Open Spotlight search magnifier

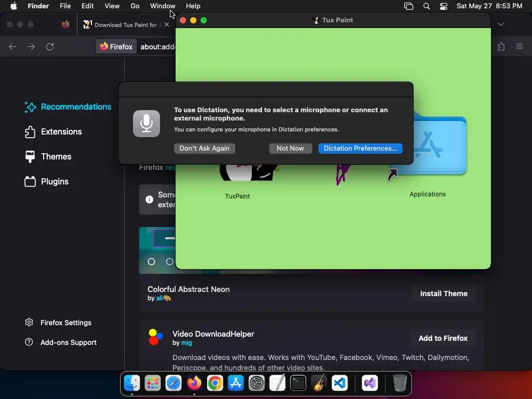(x=427, y=6)
